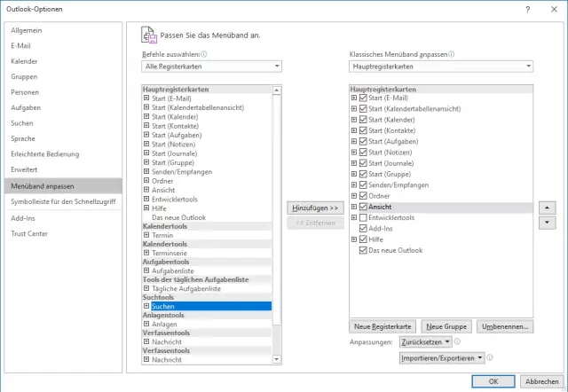Screen dimensions: 568x392
Task: Expand Suchen under Suchtools
Action: coord(146,306)
